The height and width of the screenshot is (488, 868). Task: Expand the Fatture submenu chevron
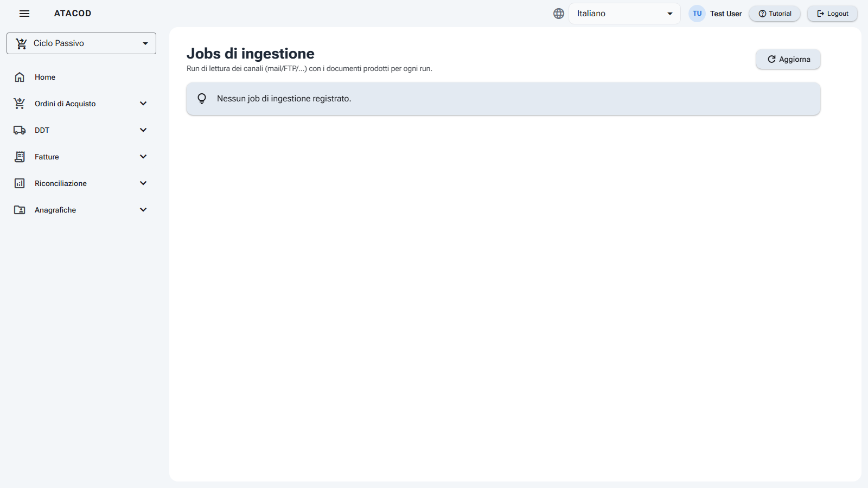coord(143,157)
